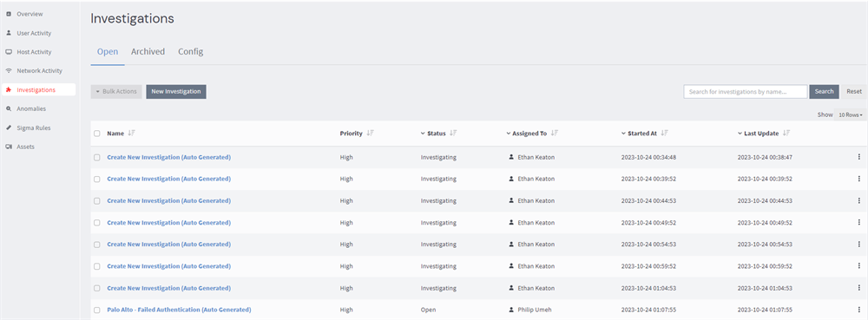The height and width of the screenshot is (320, 868).
Task: Check the investigation started at 00:39:52
Action: (97, 179)
